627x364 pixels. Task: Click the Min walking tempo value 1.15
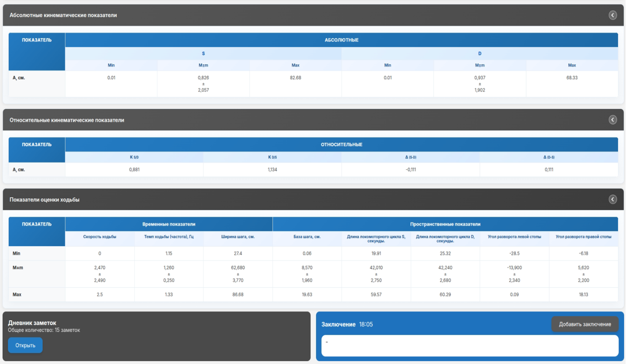click(x=169, y=253)
